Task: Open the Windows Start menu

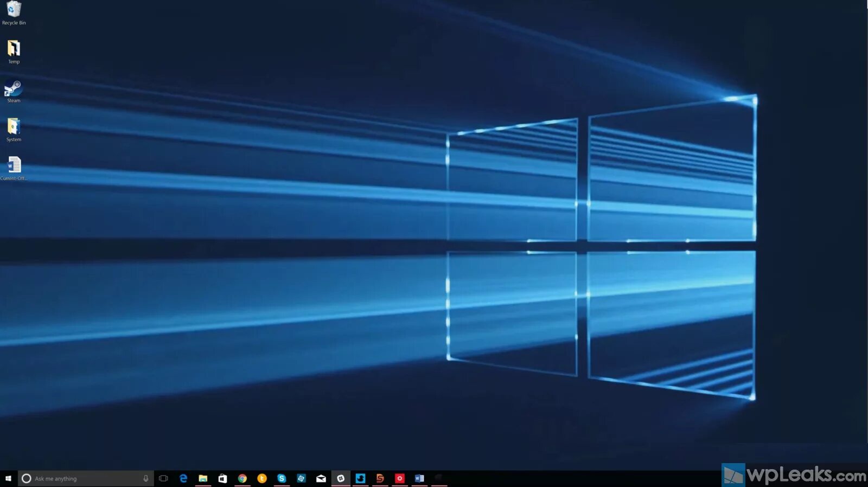Action: 8,478
